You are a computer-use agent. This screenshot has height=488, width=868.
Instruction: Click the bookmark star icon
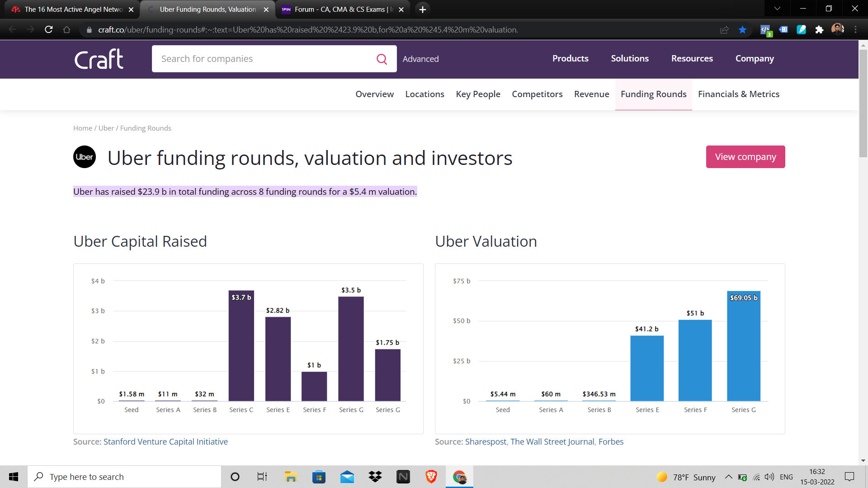742,30
